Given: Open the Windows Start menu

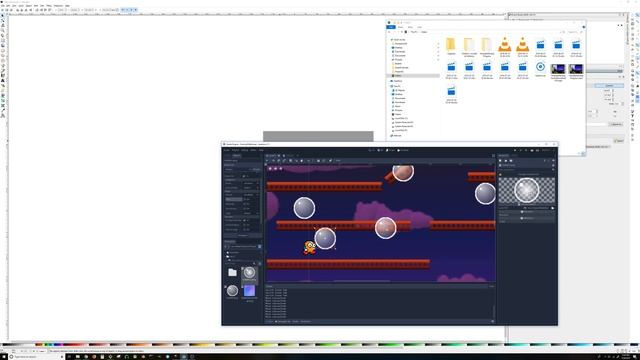Looking at the screenshot, I should click(4, 357).
